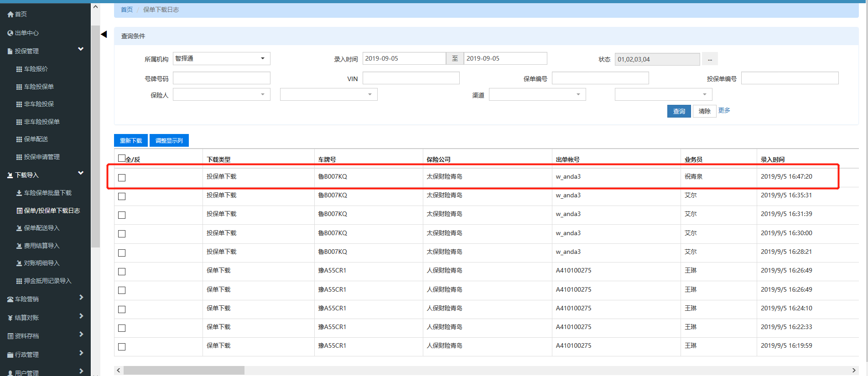Click the horizontal scrollbar thumb under table
Viewport: 868px width, 376px height.
[x=184, y=370]
